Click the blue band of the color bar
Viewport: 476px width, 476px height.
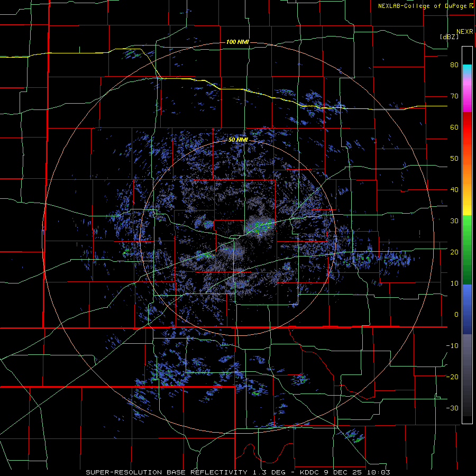pos(467,309)
